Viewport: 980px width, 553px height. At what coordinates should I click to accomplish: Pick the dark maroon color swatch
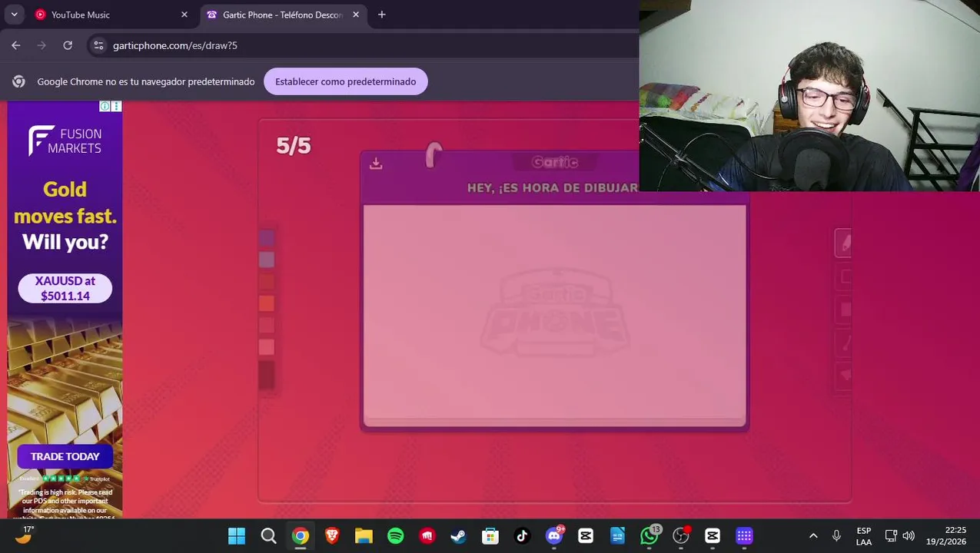coord(267,375)
